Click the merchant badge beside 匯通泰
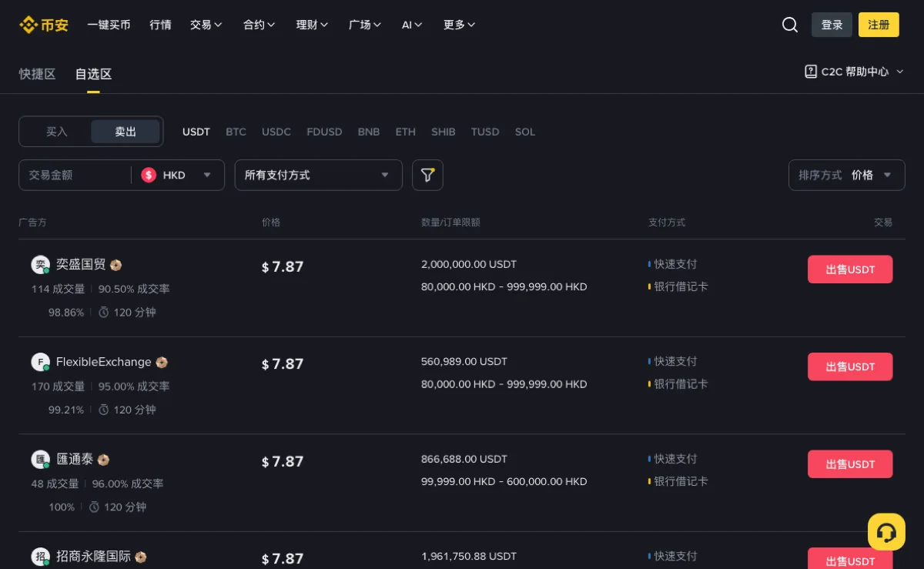This screenshot has width=924, height=569. (x=103, y=460)
